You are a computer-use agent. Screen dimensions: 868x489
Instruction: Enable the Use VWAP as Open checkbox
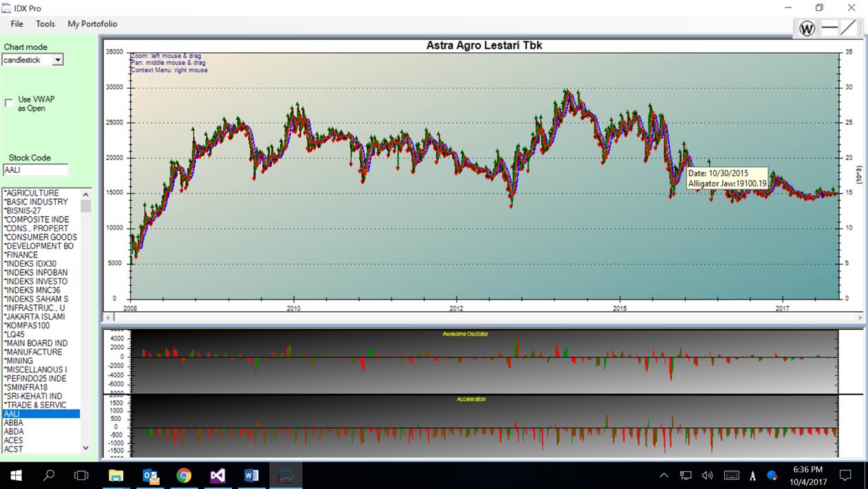click(9, 103)
